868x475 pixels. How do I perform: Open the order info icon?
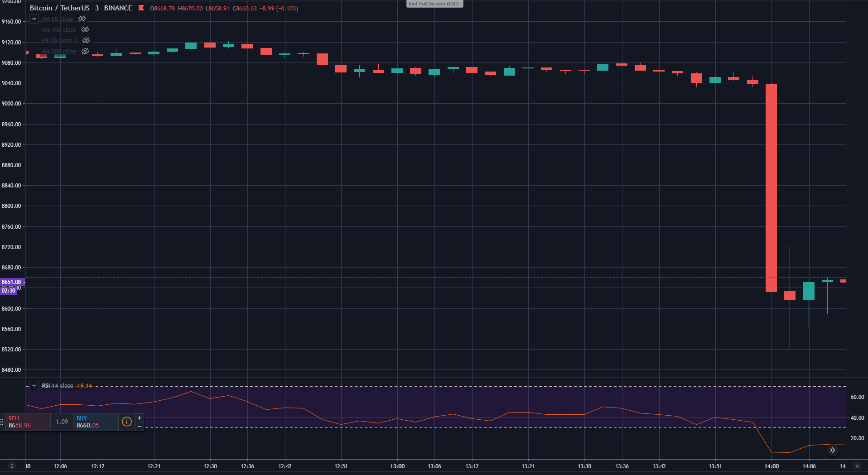click(127, 422)
